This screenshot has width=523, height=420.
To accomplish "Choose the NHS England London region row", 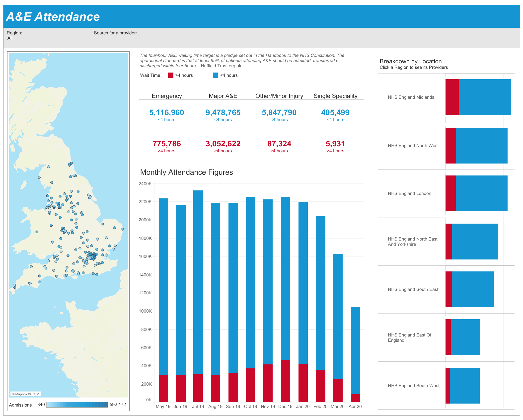I will point(446,193).
